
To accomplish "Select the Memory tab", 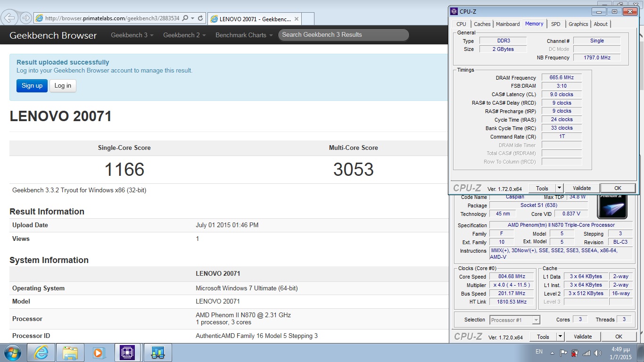I will click(x=534, y=24).
